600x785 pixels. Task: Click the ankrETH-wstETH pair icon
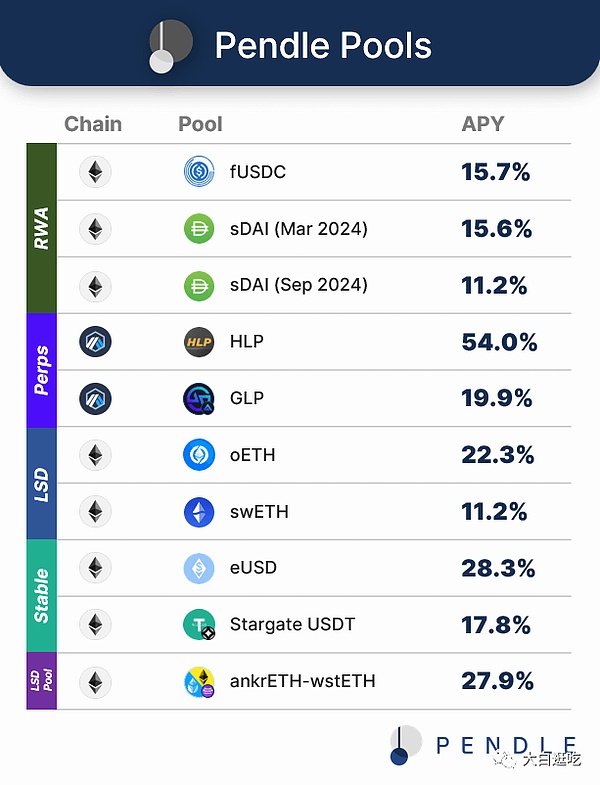(x=200, y=682)
